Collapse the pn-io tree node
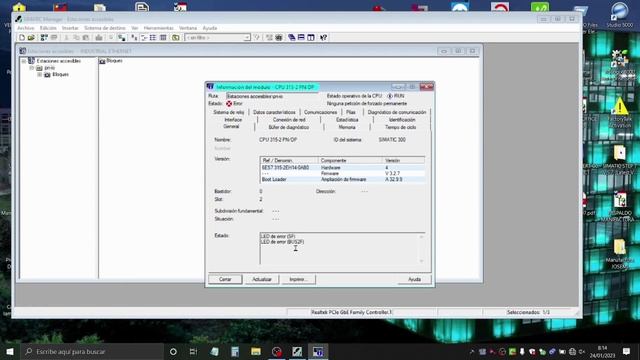Screen dimensions: 640x360 click(x=31, y=68)
